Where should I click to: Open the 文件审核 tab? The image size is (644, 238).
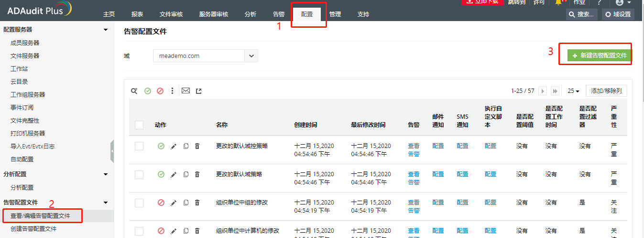pyautogui.click(x=171, y=14)
